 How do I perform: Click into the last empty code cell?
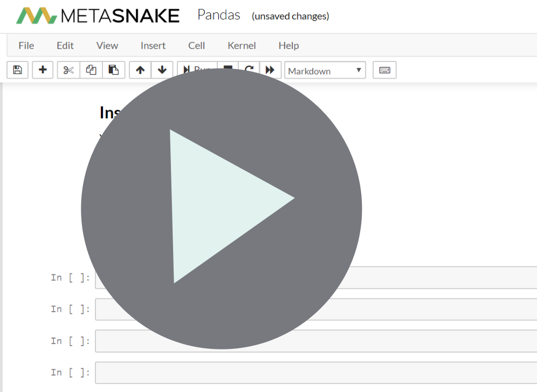(431, 373)
